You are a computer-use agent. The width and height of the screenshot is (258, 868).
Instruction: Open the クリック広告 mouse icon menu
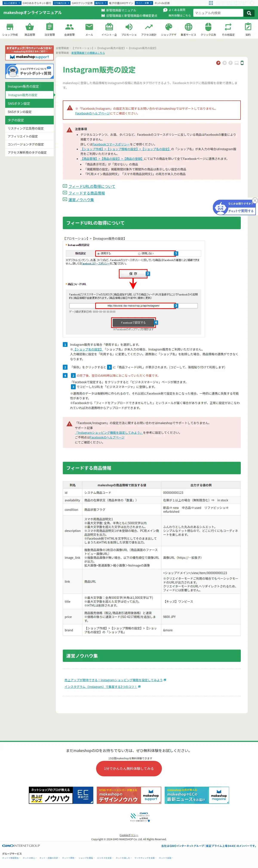click(209, 30)
